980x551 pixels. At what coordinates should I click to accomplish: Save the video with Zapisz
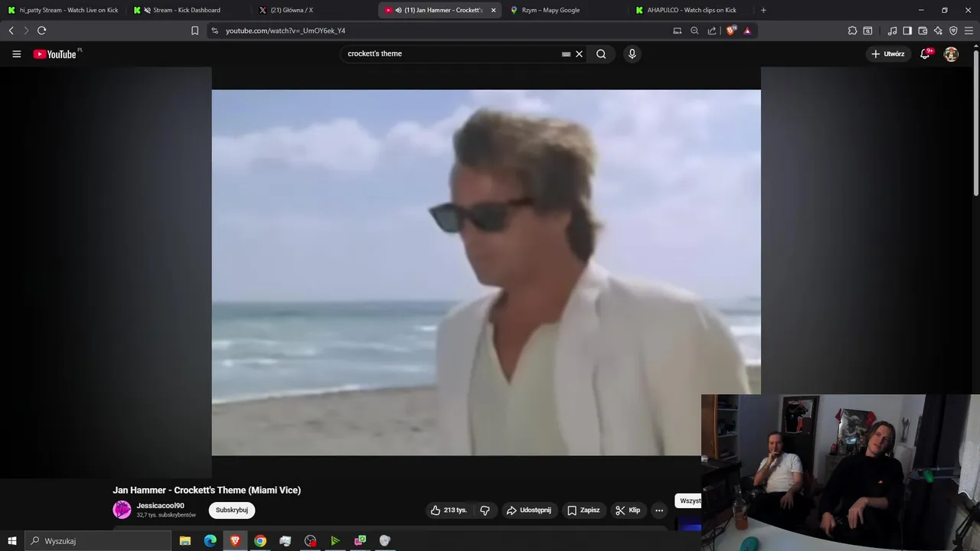click(x=583, y=510)
